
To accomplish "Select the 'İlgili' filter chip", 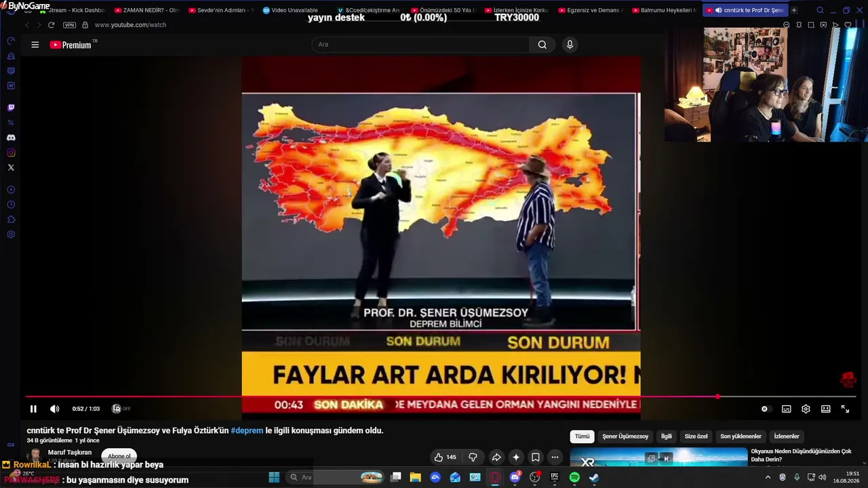I will click(667, 436).
